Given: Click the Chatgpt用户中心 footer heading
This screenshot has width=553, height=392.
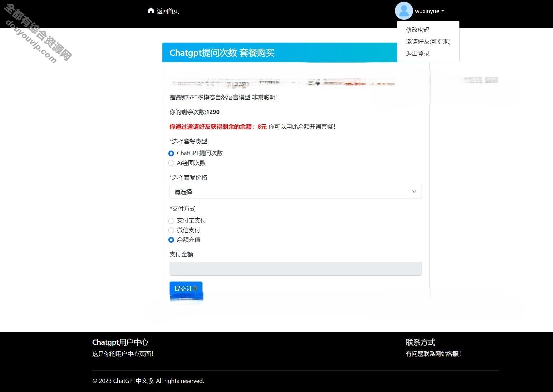Looking at the screenshot, I should coord(120,342).
